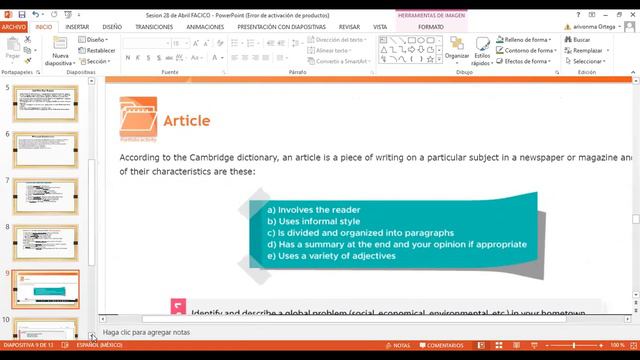Screen dimensions: 640x360
Task: Switch to TRANSICIONES tab
Action: 154,27
